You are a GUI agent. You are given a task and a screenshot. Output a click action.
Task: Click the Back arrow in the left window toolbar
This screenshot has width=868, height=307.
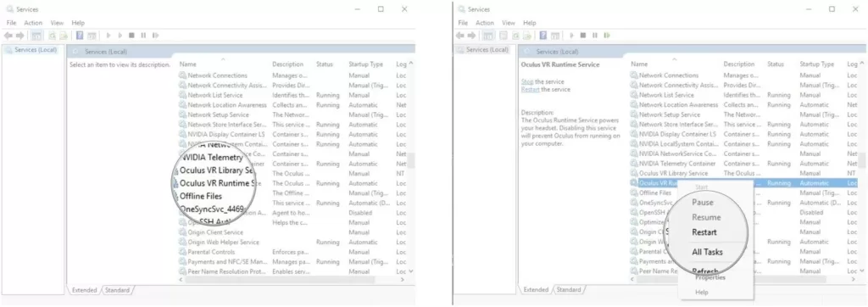tap(8, 36)
